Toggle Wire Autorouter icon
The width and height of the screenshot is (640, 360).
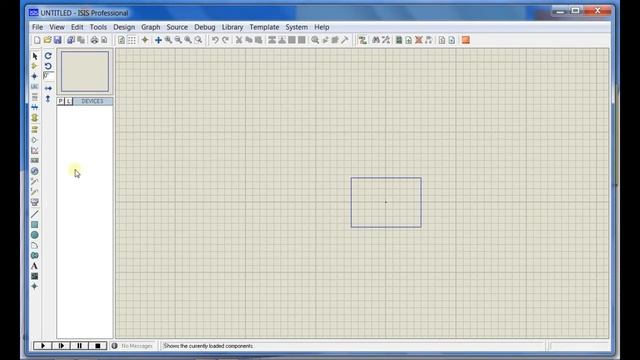(362, 40)
